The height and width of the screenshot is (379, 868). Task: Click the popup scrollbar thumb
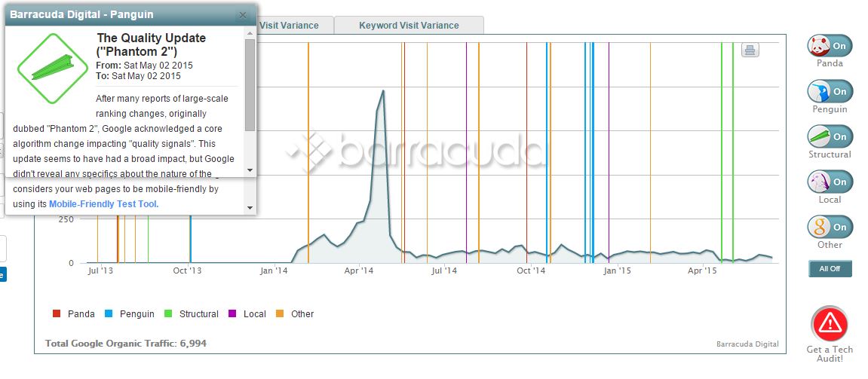click(x=250, y=84)
